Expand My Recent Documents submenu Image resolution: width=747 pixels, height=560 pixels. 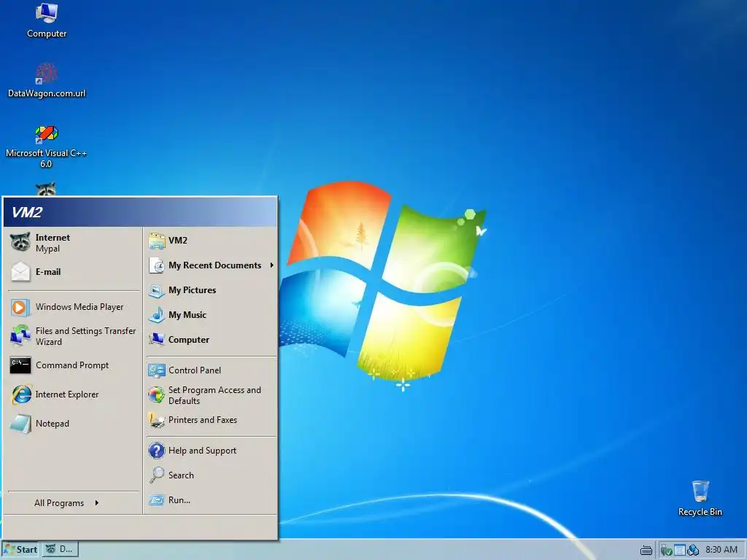(211, 265)
